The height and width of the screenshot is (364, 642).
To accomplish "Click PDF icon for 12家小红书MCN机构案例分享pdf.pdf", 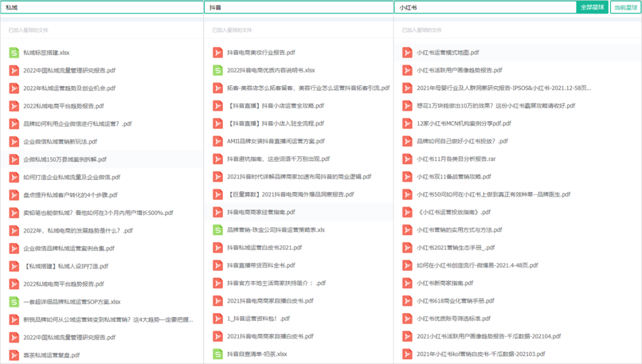I will [x=407, y=124].
